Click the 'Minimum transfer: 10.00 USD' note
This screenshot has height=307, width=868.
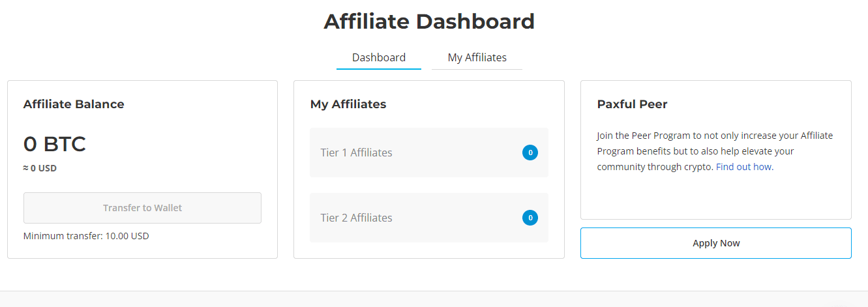(86, 236)
